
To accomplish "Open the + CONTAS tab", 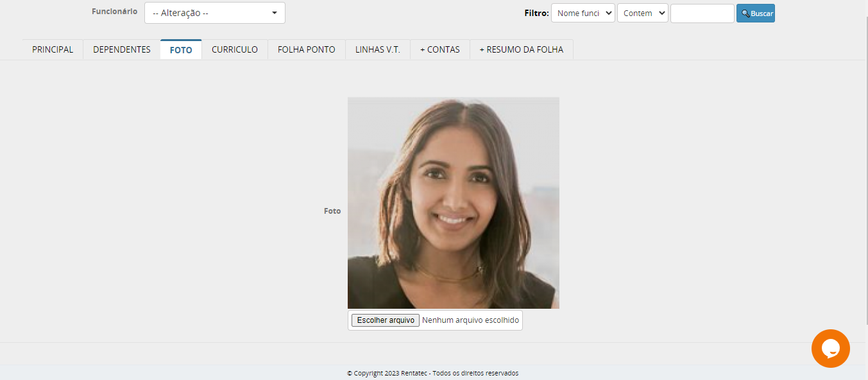I will [439, 49].
